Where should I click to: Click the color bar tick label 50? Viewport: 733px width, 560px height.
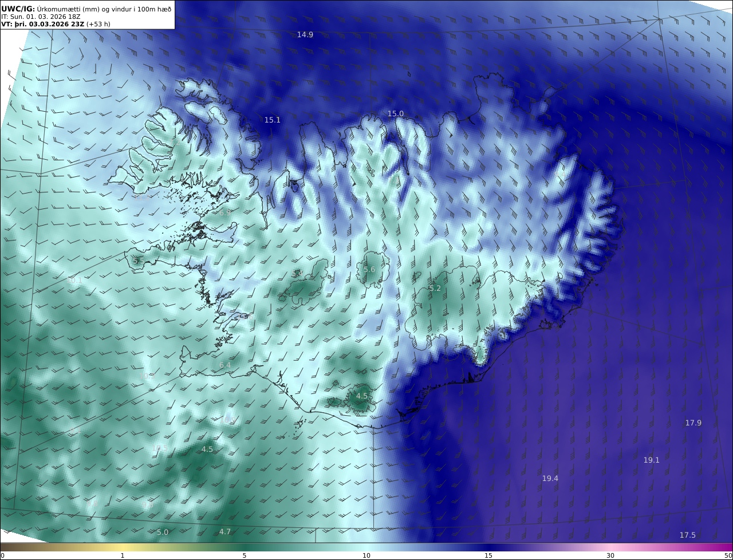click(x=728, y=556)
